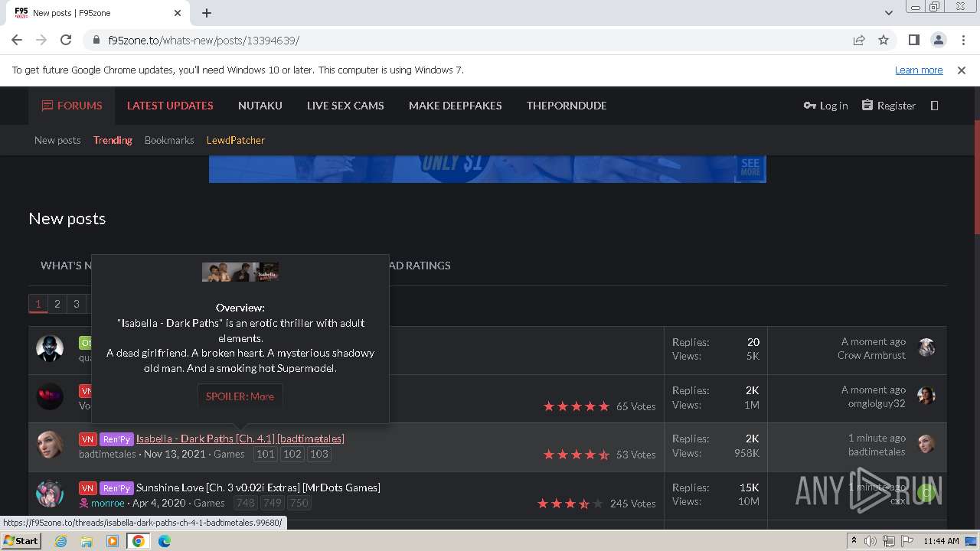Open the Windows Start menu
Screen dimensions: 980x551
(x=21, y=540)
